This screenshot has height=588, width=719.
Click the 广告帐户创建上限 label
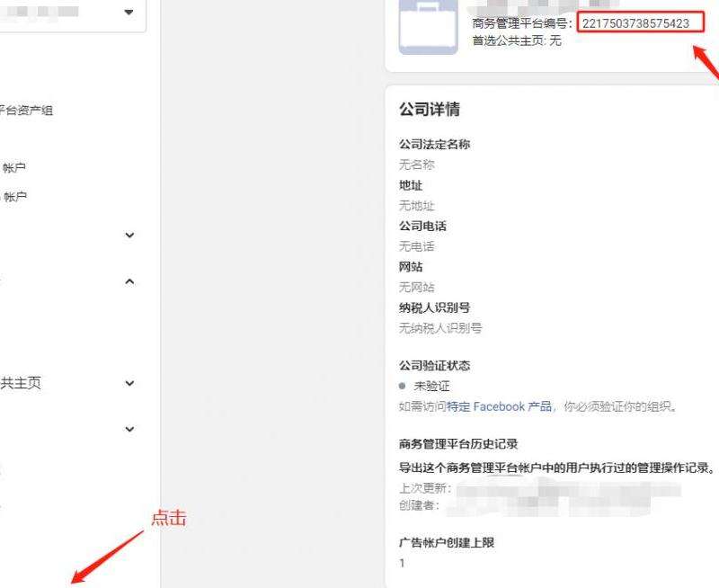pyautogui.click(x=447, y=543)
